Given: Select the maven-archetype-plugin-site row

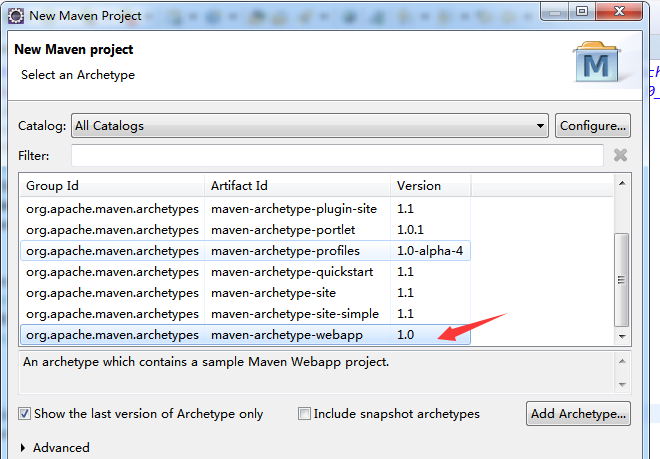Looking at the screenshot, I should coord(245,209).
